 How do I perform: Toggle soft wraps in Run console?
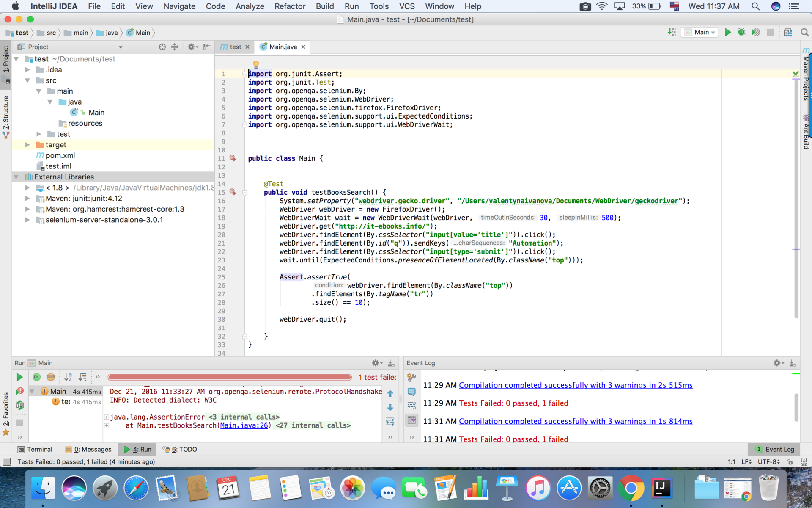click(x=390, y=422)
